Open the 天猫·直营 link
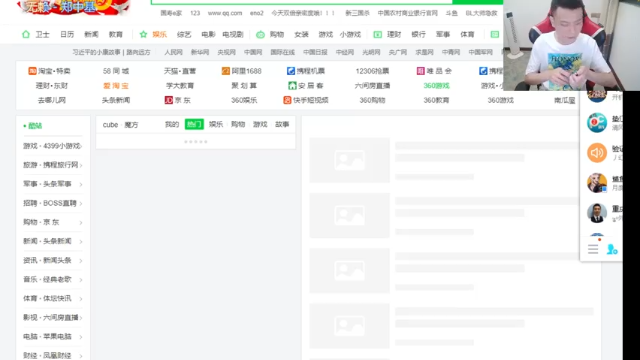 pos(180,71)
